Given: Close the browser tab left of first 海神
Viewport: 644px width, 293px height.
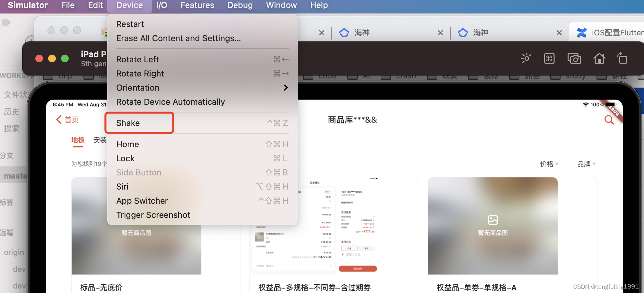Looking at the screenshot, I should (322, 33).
